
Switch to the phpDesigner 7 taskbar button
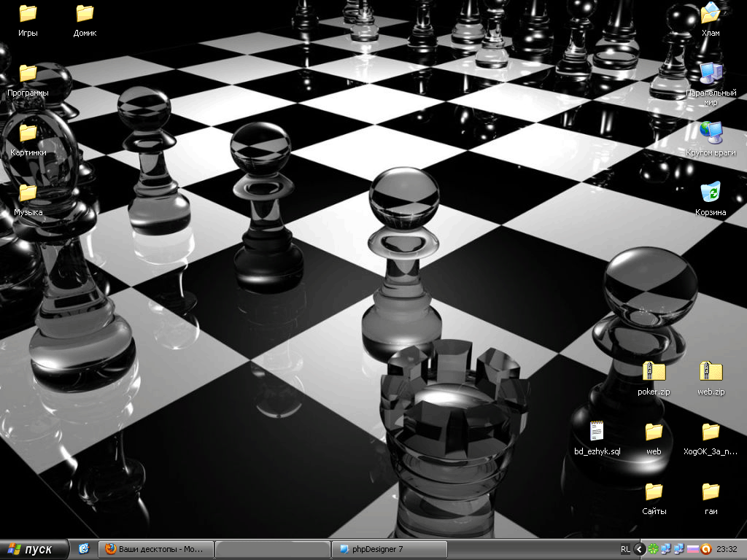[x=390, y=549]
